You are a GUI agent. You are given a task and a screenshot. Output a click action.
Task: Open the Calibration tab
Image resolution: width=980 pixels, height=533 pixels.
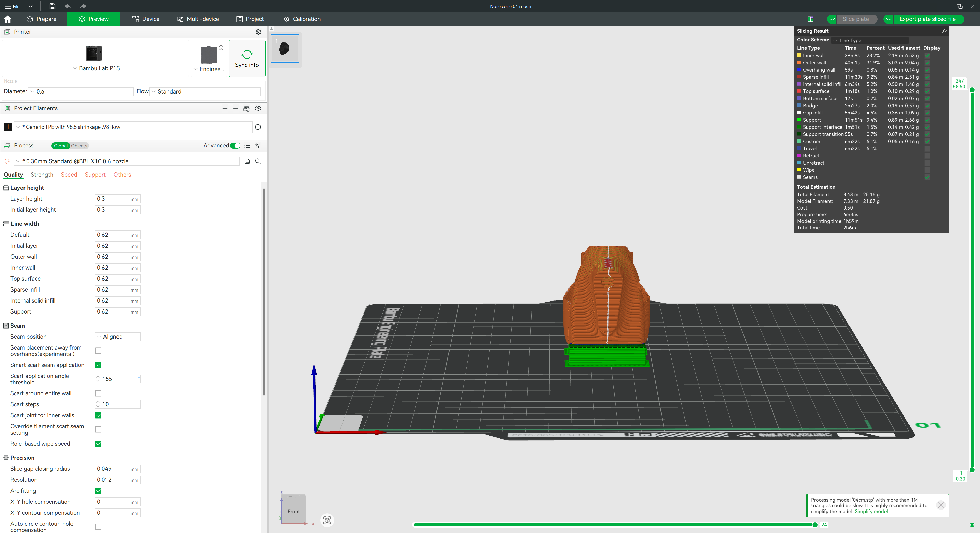pos(302,19)
